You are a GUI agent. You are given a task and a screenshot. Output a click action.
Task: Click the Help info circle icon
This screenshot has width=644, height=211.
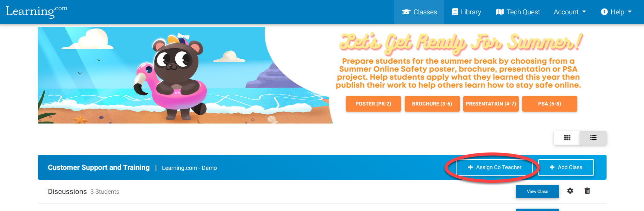604,12
